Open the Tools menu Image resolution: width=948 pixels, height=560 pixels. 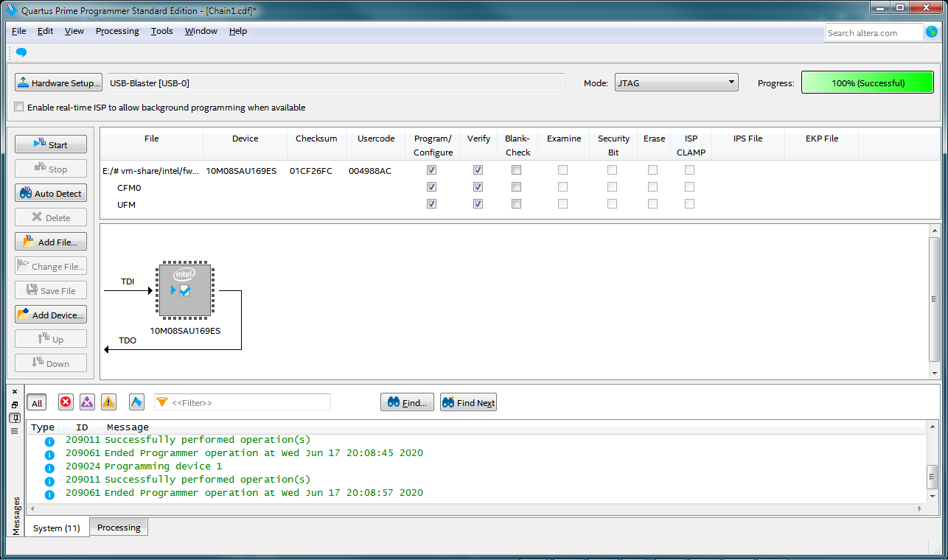pyautogui.click(x=162, y=31)
